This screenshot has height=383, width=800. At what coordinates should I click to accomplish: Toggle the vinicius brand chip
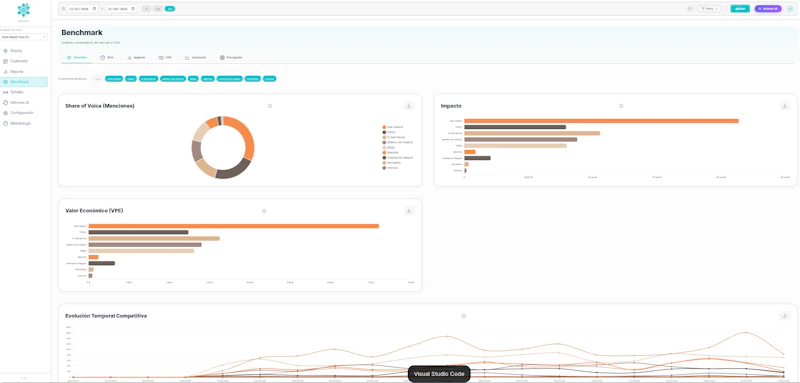pyautogui.click(x=269, y=79)
